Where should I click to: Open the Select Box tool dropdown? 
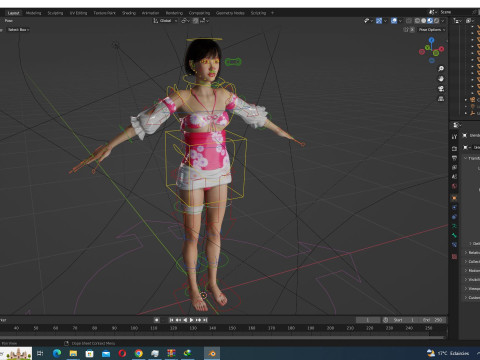pos(18,30)
